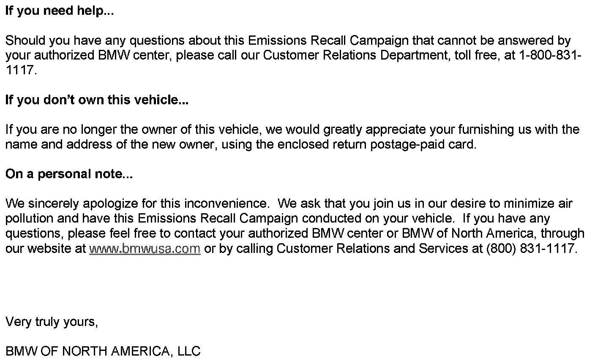The image size is (595, 364).
Task: Click the word "inconvenience"
Action: pos(228,204)
